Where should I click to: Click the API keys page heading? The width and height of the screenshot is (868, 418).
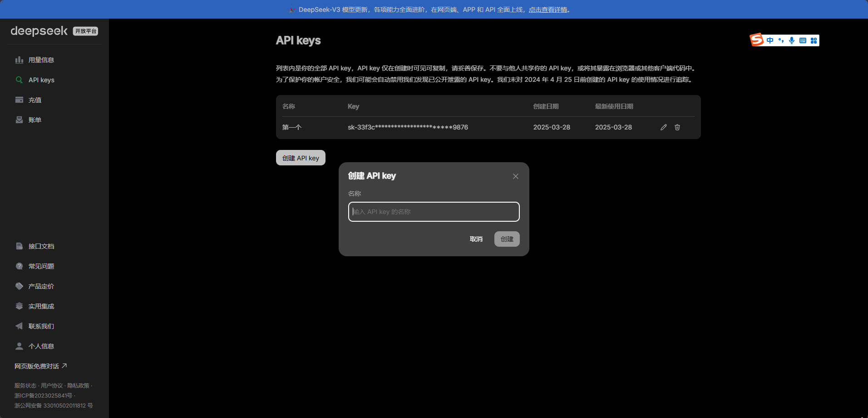pos(298,40)
